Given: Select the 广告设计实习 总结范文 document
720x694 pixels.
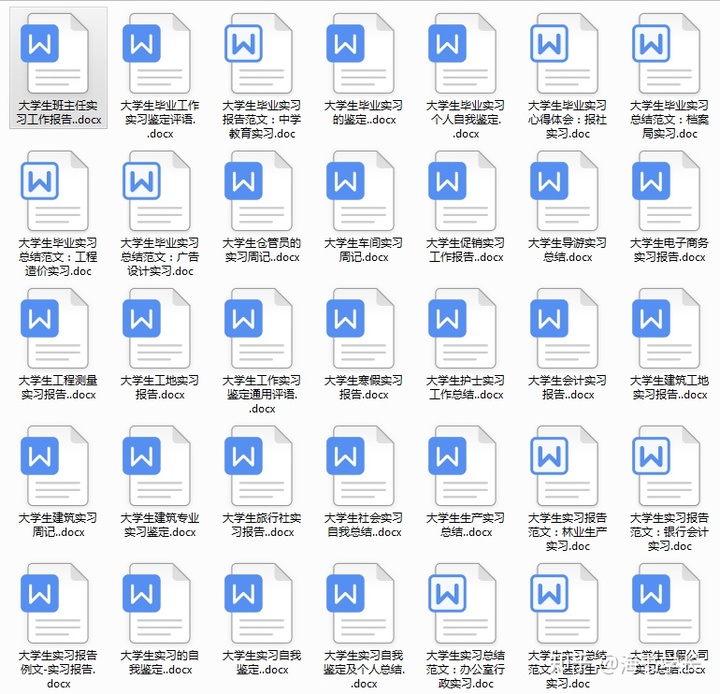Looking at the screenshot, I should click(x=159, y=191).
